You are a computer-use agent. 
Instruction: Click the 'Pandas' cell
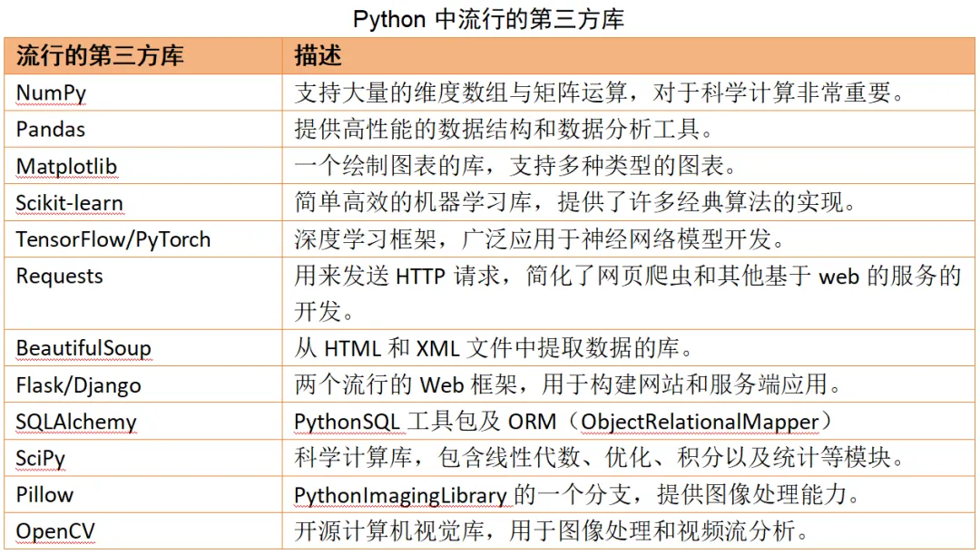[143, 130]
